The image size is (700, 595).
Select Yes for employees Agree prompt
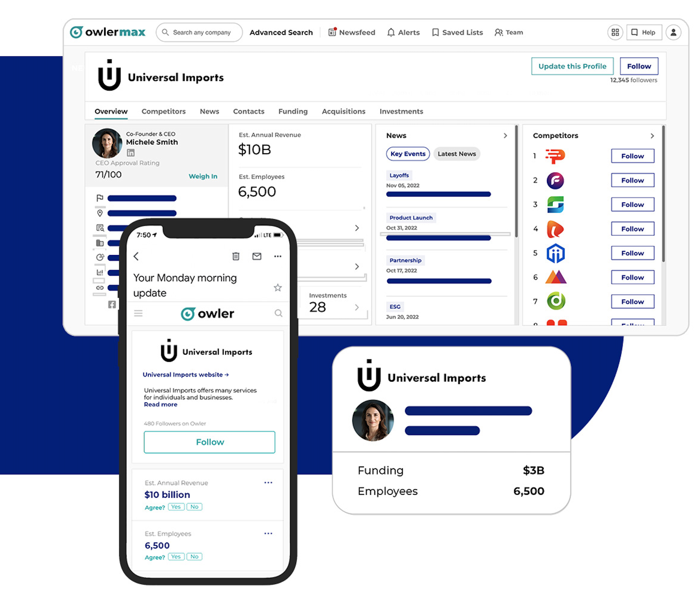point(176,557)
